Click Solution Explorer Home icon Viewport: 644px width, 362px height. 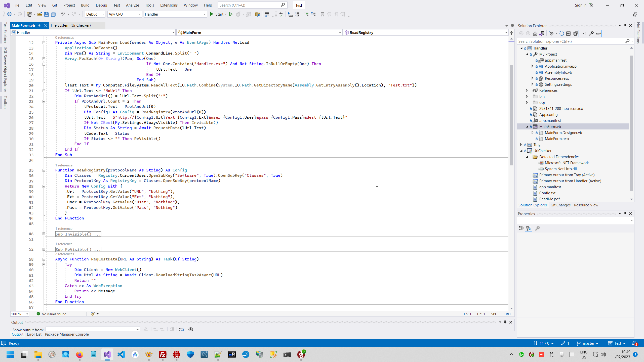click(535, 33)
